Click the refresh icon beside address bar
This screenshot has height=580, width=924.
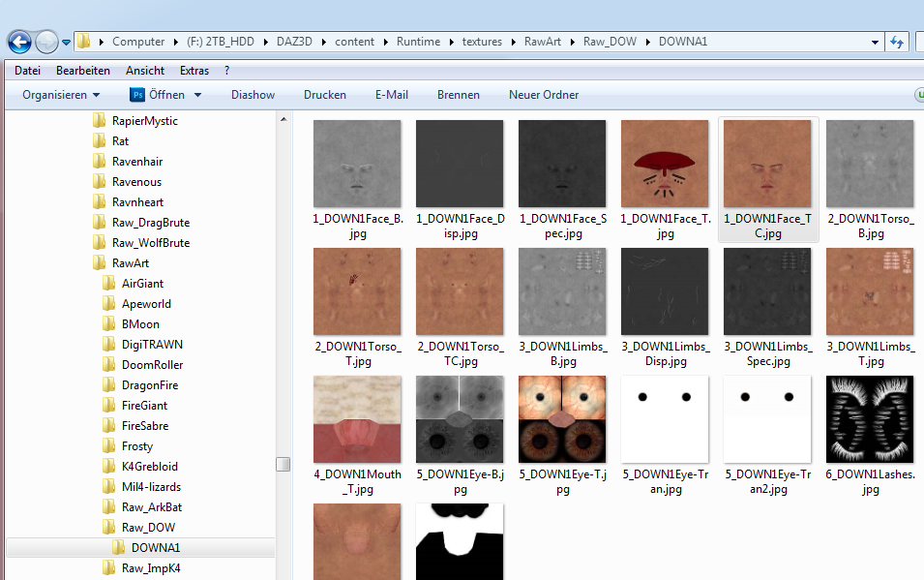pyautogui.click(x=897, y=42)
